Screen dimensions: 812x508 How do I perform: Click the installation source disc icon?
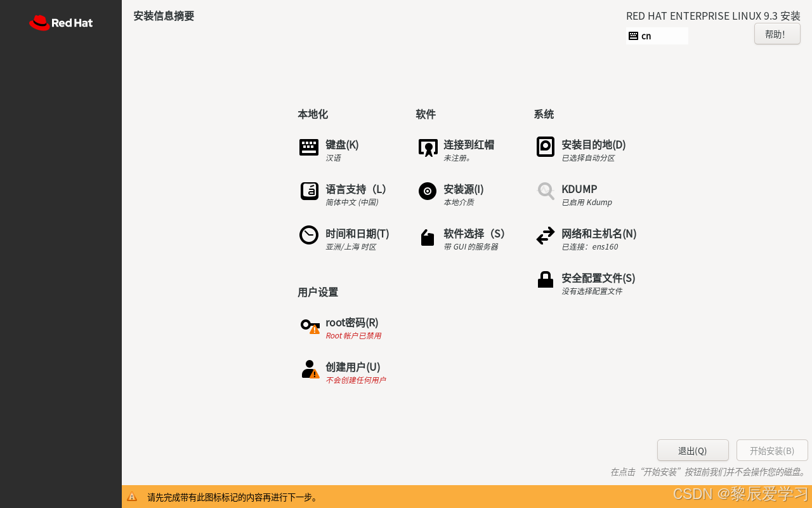[428, 191]
